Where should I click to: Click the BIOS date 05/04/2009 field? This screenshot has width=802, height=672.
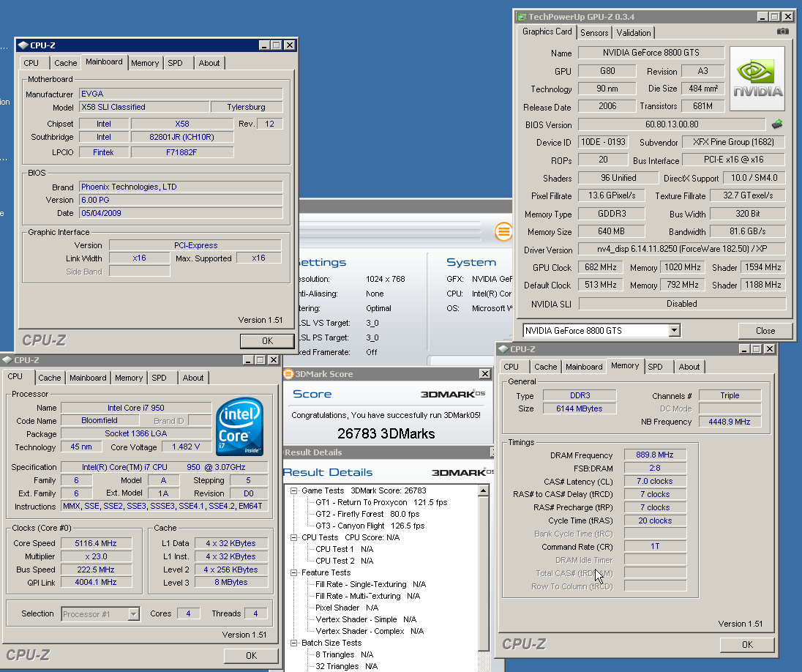tap(181, 213)
